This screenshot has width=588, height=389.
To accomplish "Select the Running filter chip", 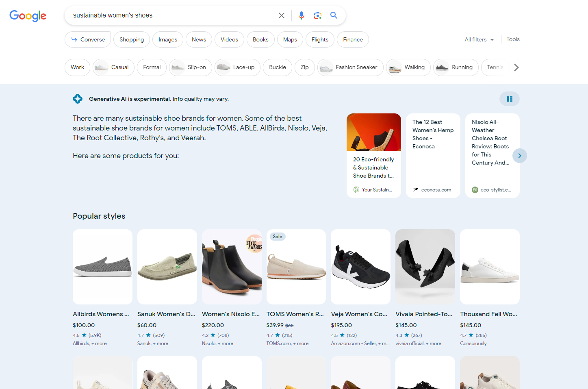I will (456, 67).
